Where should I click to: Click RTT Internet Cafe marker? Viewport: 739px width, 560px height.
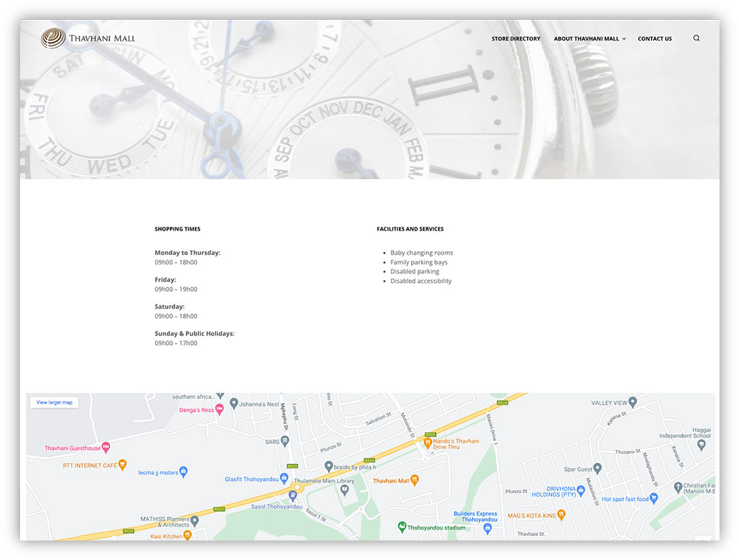click(123, 465)
